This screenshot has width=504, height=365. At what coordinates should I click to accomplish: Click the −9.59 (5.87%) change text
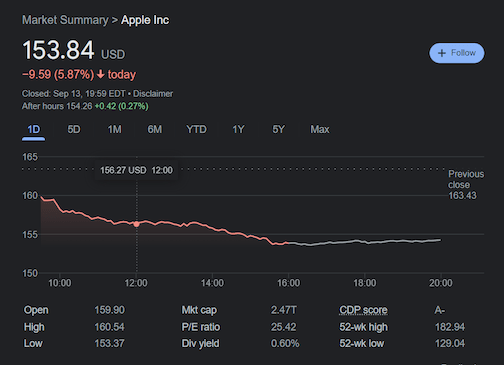58,74
